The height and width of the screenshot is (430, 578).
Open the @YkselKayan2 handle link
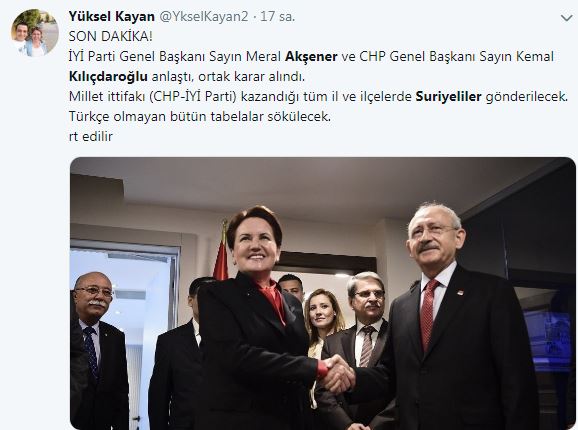click(203, 17)
